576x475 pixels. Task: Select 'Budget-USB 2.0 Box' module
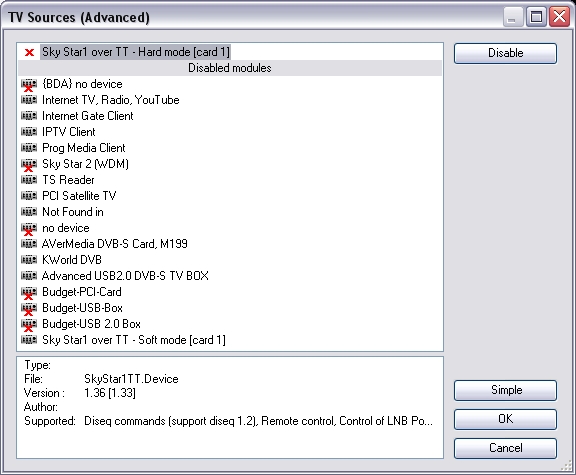click(x=91, y=324)
